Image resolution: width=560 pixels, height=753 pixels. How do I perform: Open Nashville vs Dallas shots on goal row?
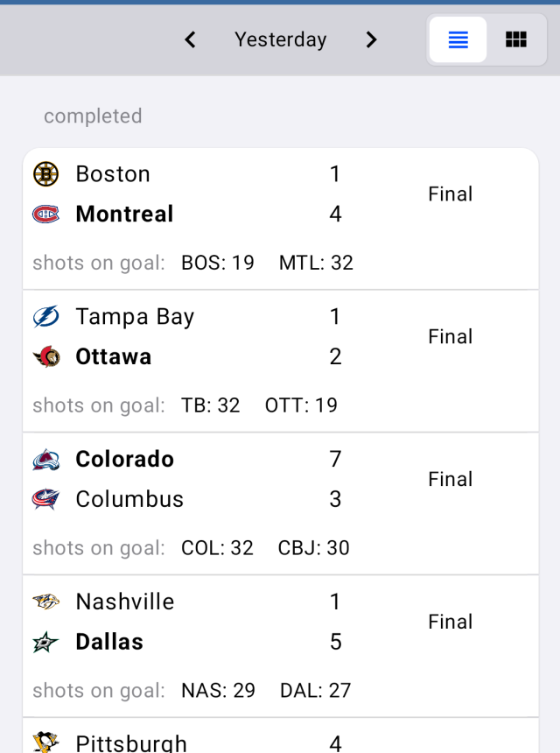click(x=192, y=691)
